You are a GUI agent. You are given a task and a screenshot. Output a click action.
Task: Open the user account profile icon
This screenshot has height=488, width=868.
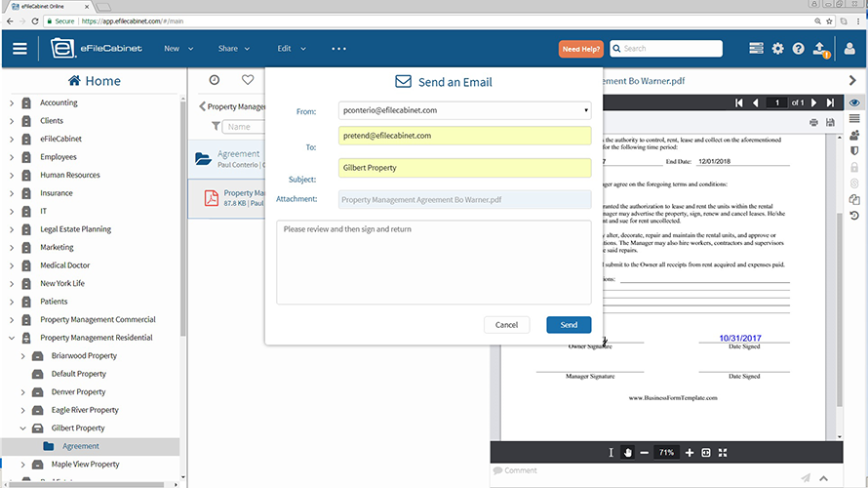point(849,48)
